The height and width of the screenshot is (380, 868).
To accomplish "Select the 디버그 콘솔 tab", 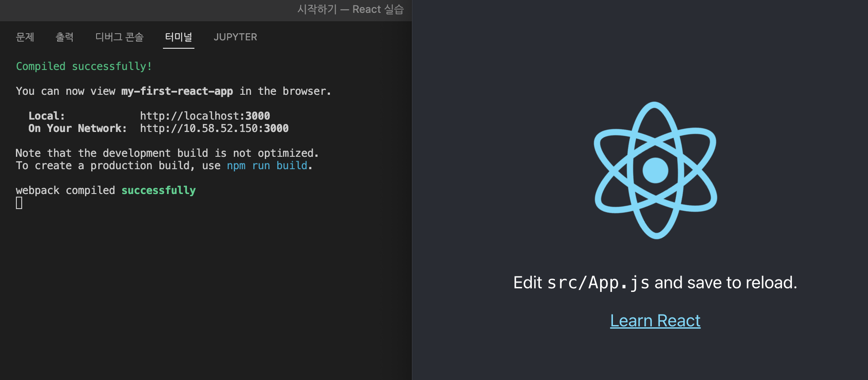I will click(120, 37).
